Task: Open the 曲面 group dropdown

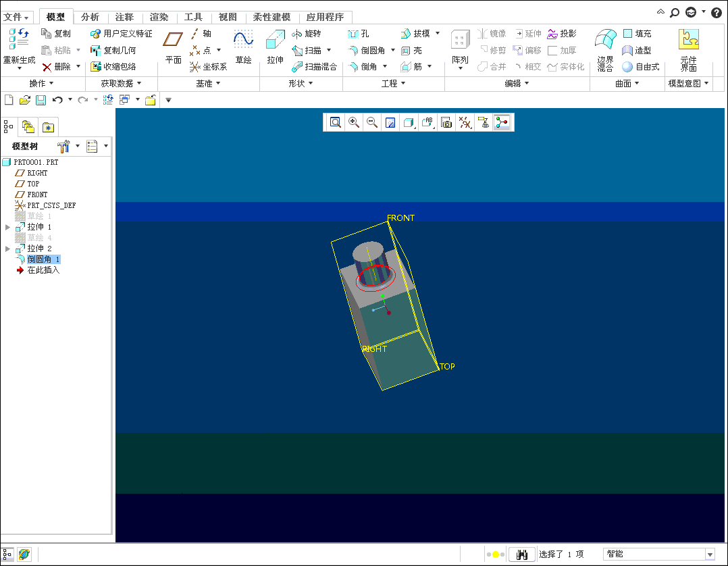Action: point(627,84)
